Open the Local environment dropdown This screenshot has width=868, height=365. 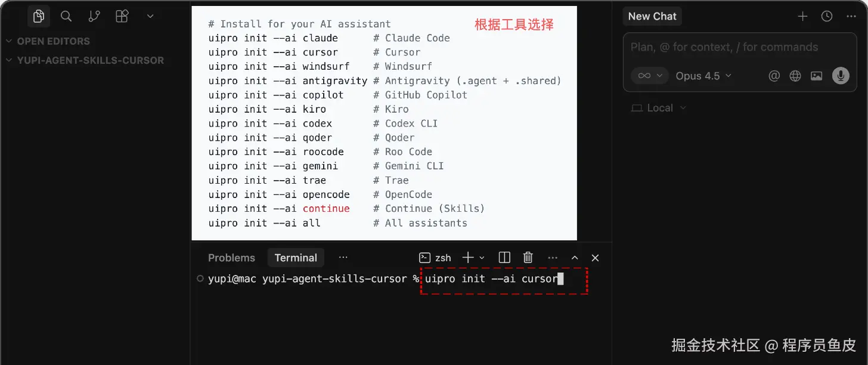coord(659,108)
